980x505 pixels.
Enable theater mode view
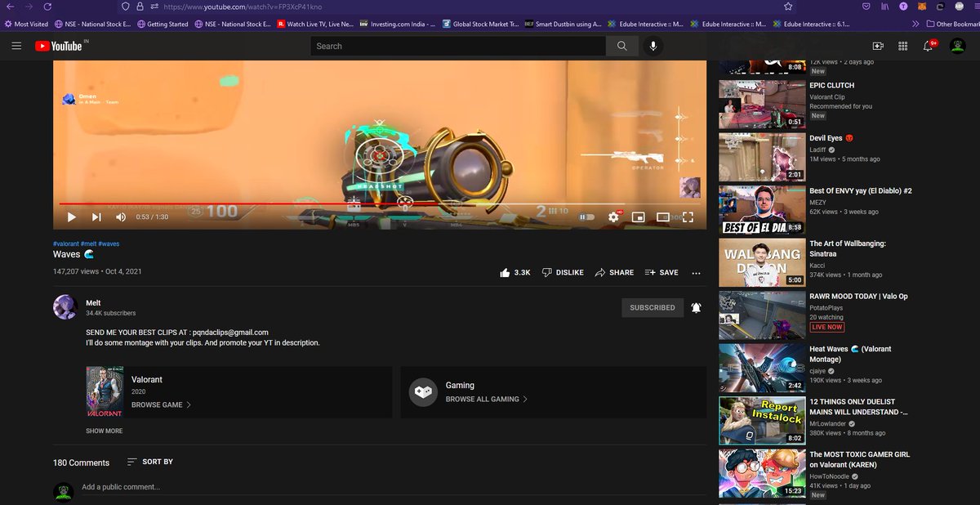663,217
